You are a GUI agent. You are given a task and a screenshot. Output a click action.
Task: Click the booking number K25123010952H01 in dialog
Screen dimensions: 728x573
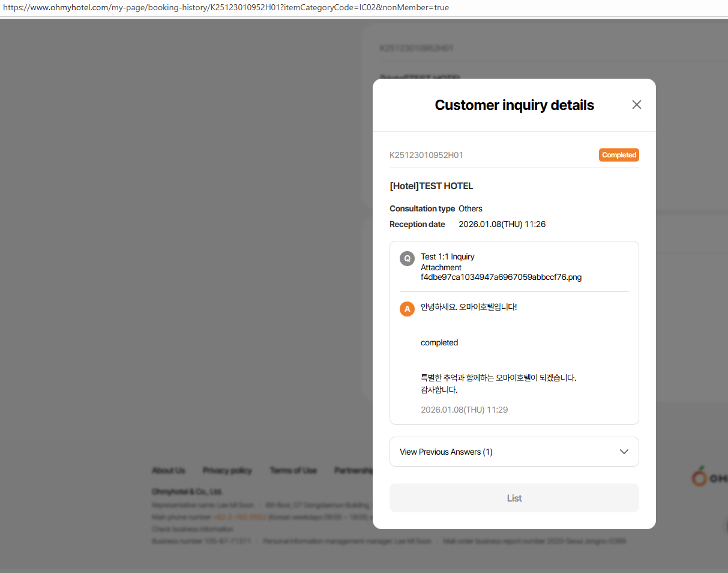pyautogui.click(x=426, y=155)
